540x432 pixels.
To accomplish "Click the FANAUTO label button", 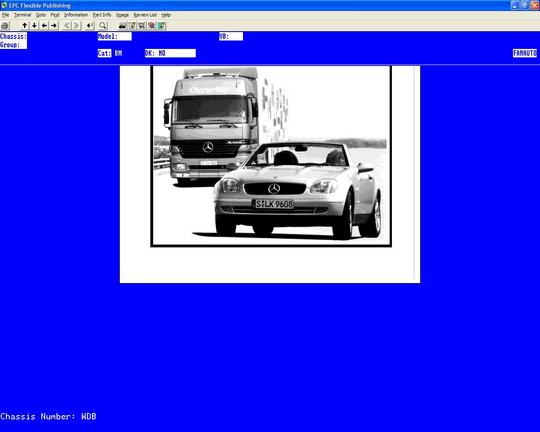I will coord(525,53).
